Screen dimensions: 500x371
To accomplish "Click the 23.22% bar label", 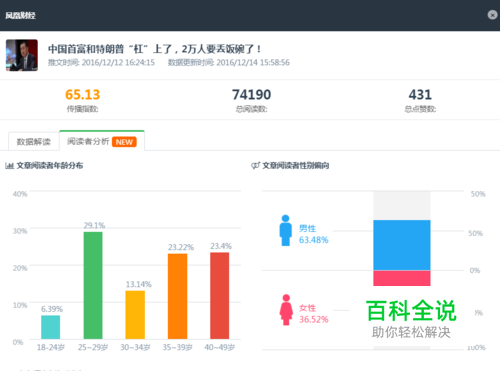I will (181, 247).
